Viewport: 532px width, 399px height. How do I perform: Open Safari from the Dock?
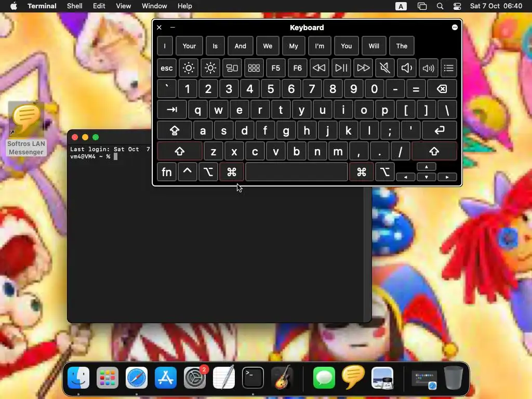click(x=137, y=378)
